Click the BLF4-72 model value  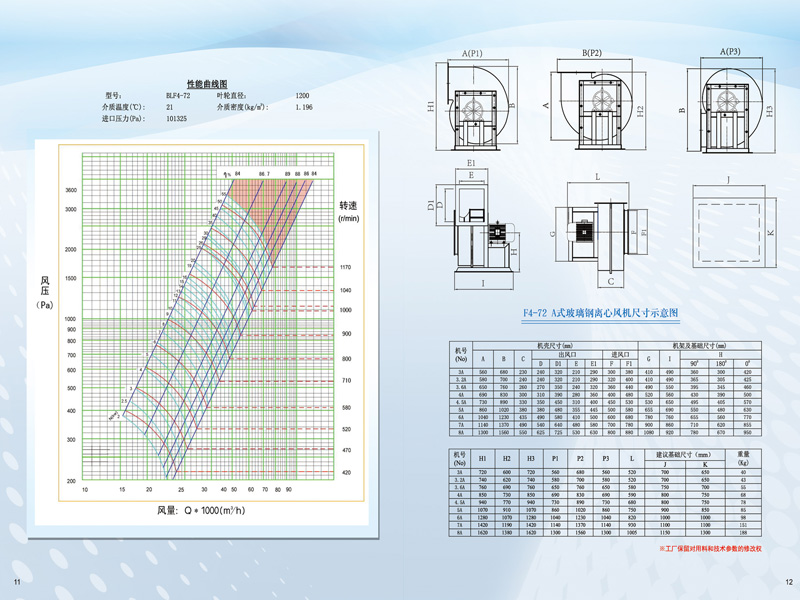click(x=181, y=95)
